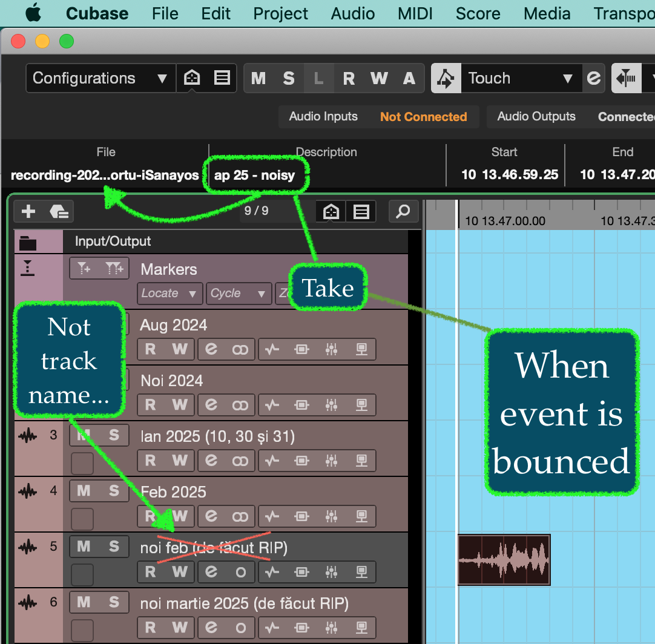The image size is (655, 644).
Task: Click the Find Tracks magnifier icon
Action: (x=403, y=211)
